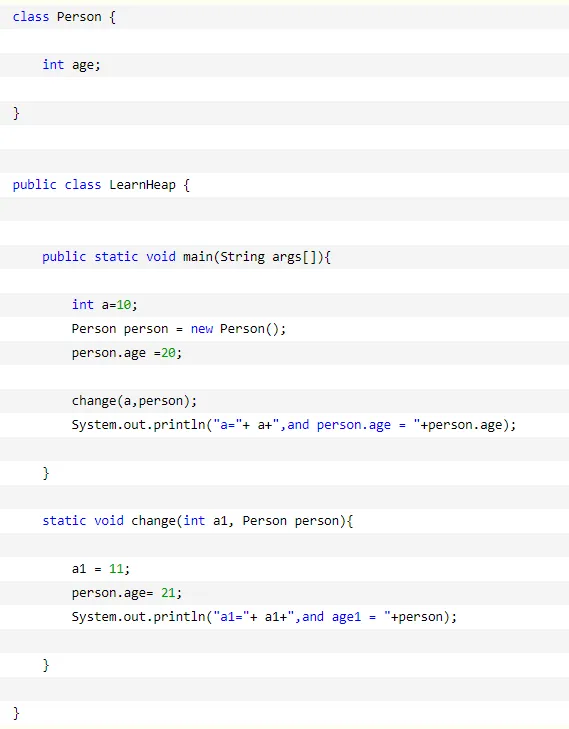This screenshot has width=569, height=729.
Task: Click the number 10 literal
Action: (124, 305)
